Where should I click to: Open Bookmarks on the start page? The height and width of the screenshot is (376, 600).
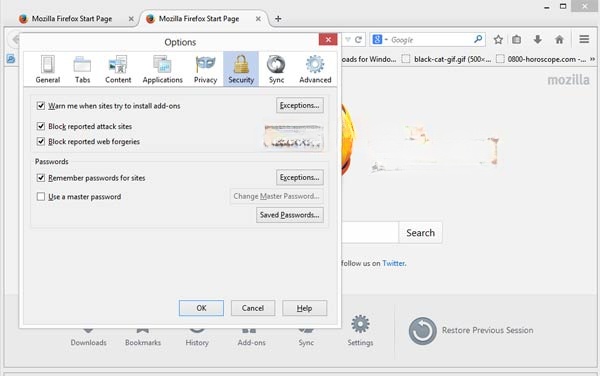[143, 337]
